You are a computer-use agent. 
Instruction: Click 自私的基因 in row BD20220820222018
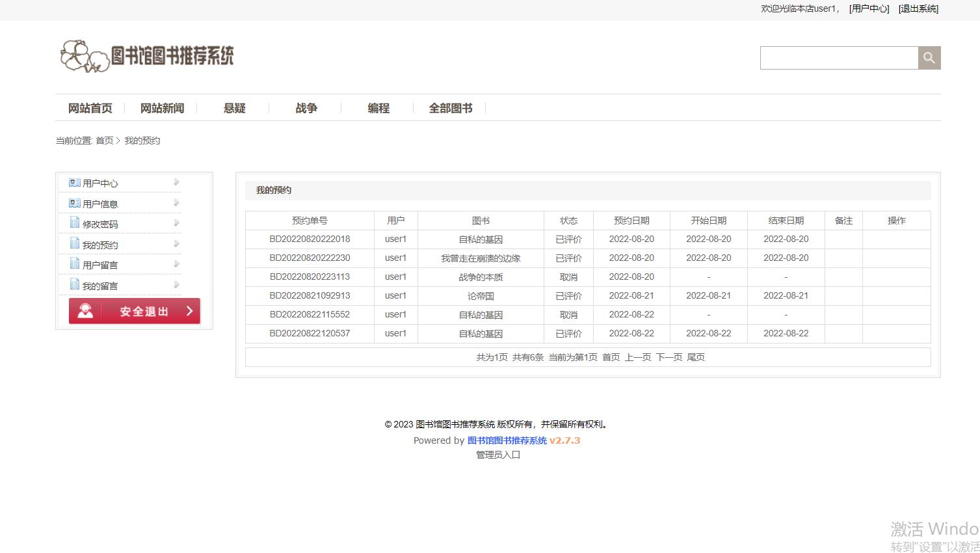(481, 239)
